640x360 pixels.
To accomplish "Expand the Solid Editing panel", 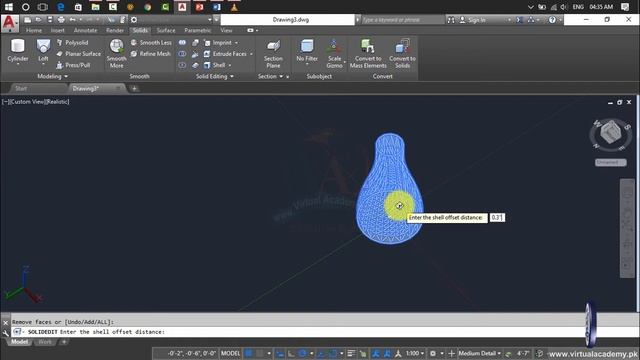I will click(215, 76).
